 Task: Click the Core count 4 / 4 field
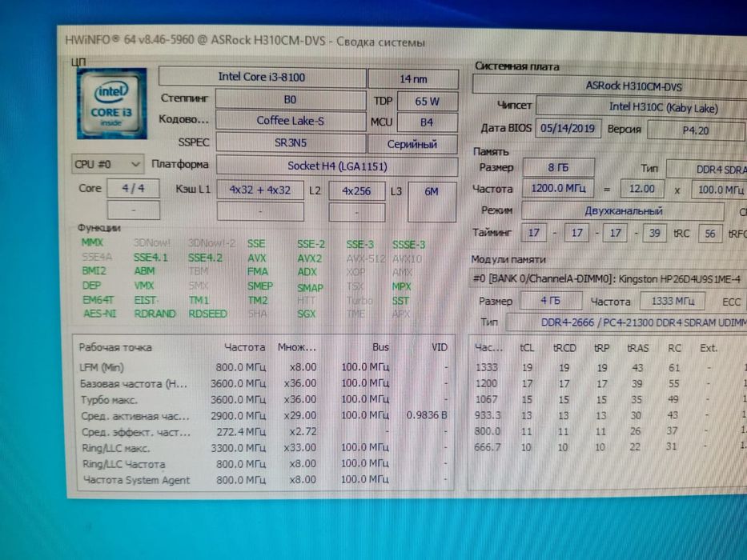tap(134, 188)
